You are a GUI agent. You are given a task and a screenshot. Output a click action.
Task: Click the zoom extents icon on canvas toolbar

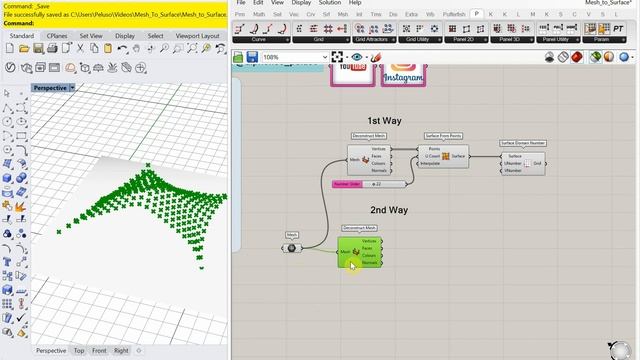tap(337, 57)
